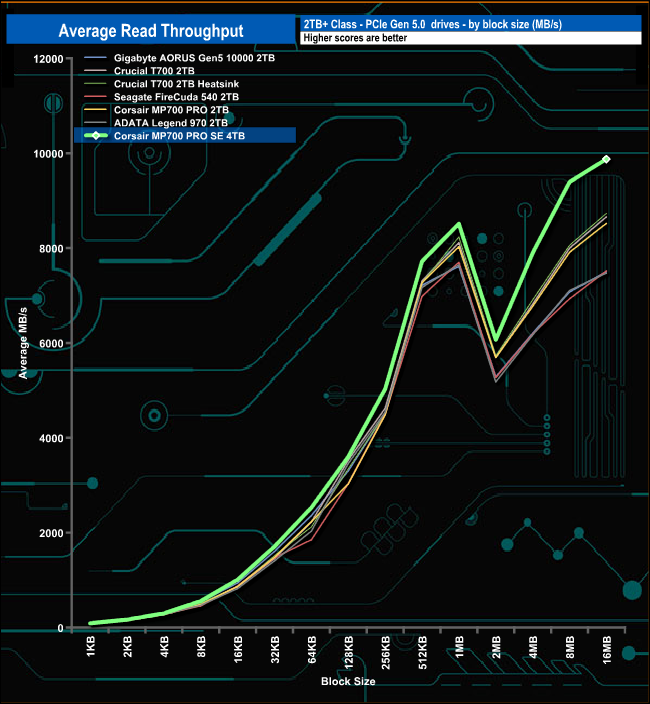Click the 8MB x-axis label
This screenshot has width=650, height=704.
pyautogui.click(x=569, y=647)
